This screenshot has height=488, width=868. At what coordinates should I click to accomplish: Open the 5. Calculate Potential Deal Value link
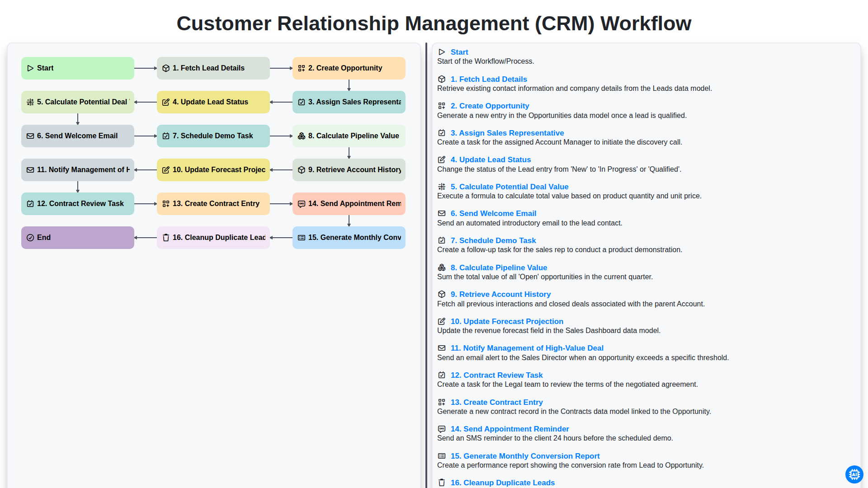pyautogui.click(x=509, y=187)
